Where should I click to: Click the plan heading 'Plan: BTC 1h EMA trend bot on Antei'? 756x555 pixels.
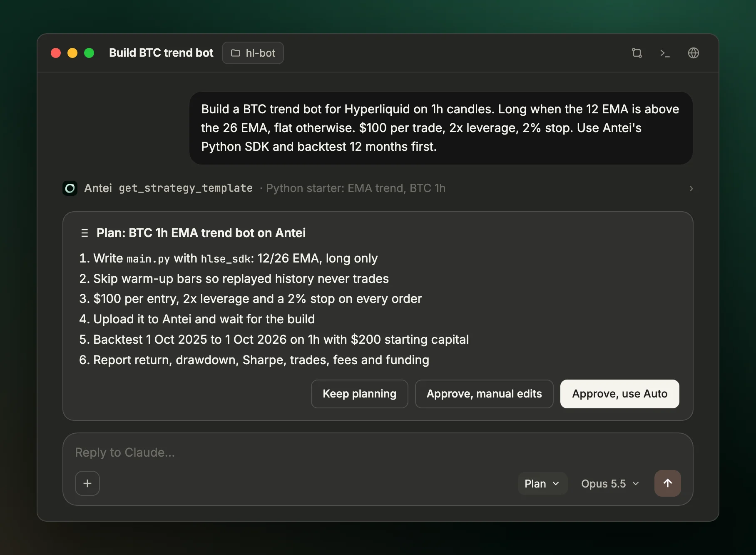point(201,233)
